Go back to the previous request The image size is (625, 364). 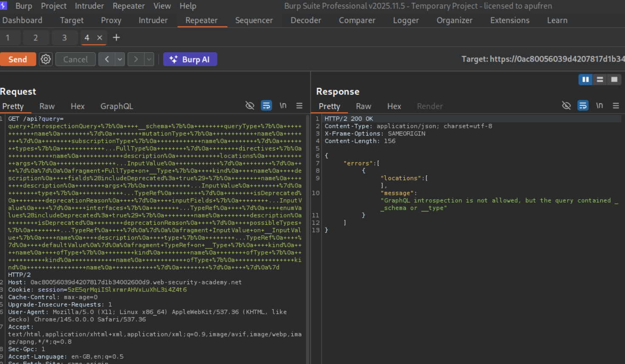pos(107,59)
